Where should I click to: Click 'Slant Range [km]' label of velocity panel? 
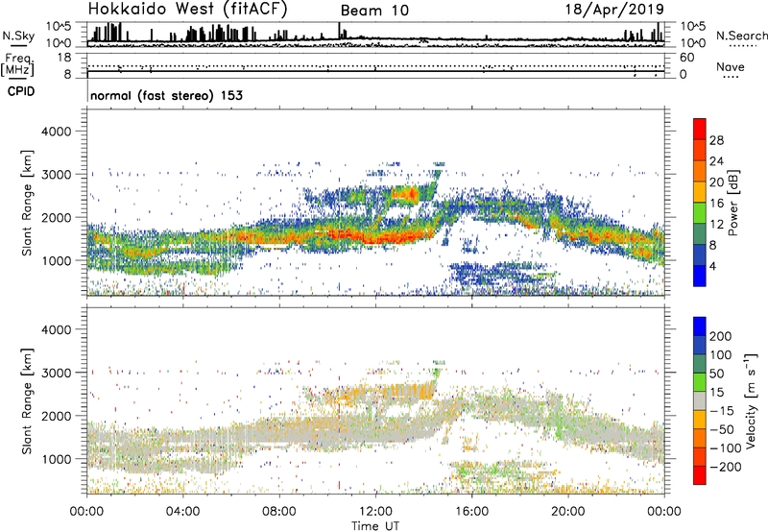[x=27, y=400]
